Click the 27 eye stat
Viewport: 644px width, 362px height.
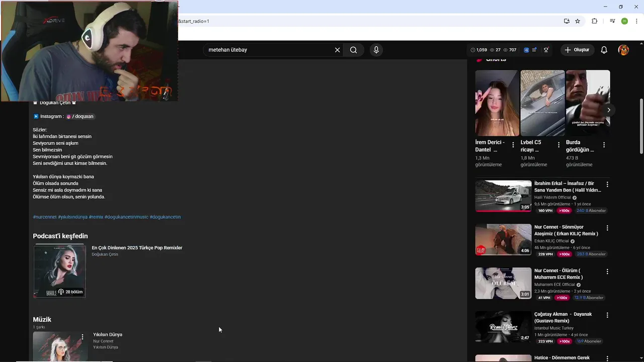[x=496, y=50]
